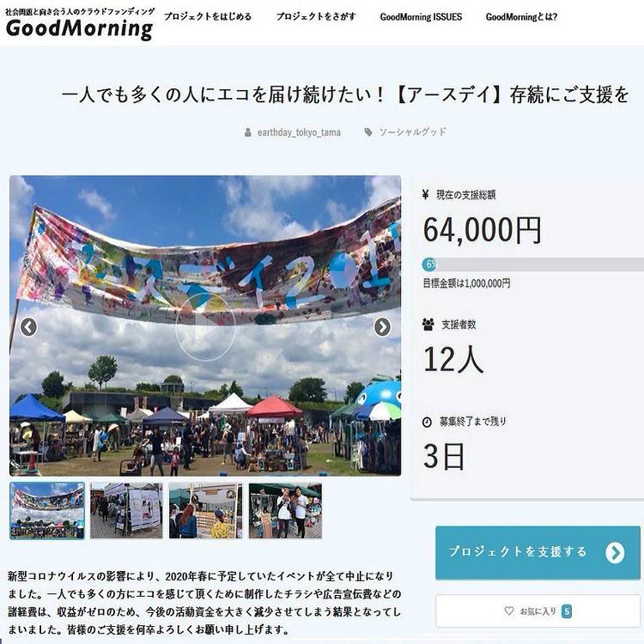Select the thumbnail of two people posing
The height and width of the screenshot is (644, 644).
tap(285, 511)
